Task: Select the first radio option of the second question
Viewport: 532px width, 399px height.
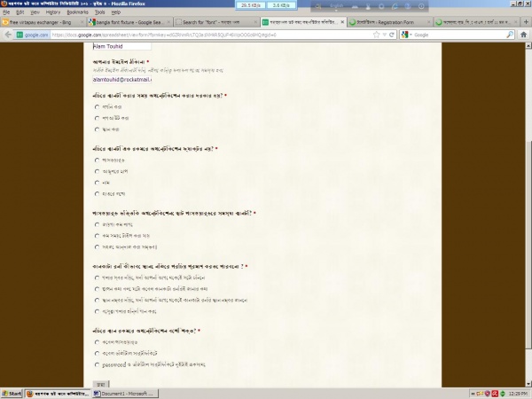Action: [x=97, y=160]
